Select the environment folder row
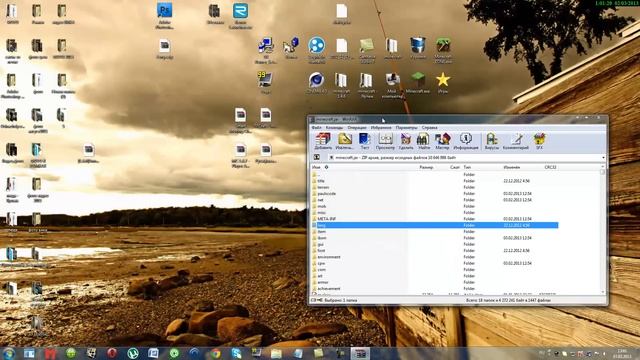640x360 pixels. click(435, 257)
